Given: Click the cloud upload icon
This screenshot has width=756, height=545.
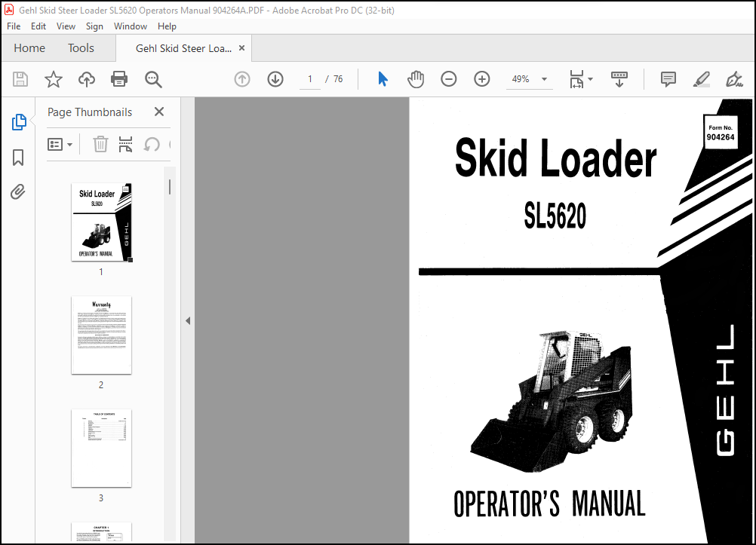Looking at the screenshot, I should 86,79.
